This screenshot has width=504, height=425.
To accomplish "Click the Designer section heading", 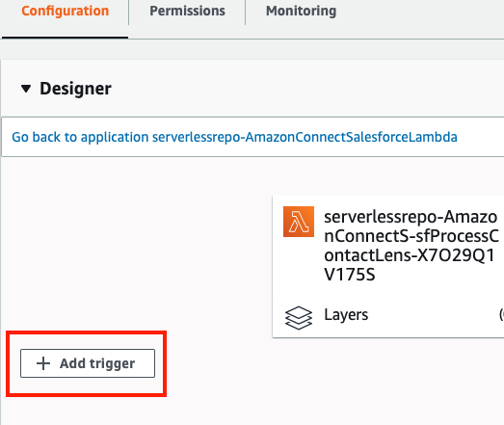I will click(x=75, y=89).
